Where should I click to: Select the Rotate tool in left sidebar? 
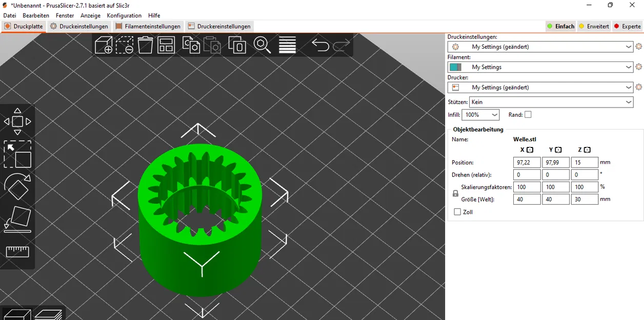pyautogui.click(x=17, y=187)
